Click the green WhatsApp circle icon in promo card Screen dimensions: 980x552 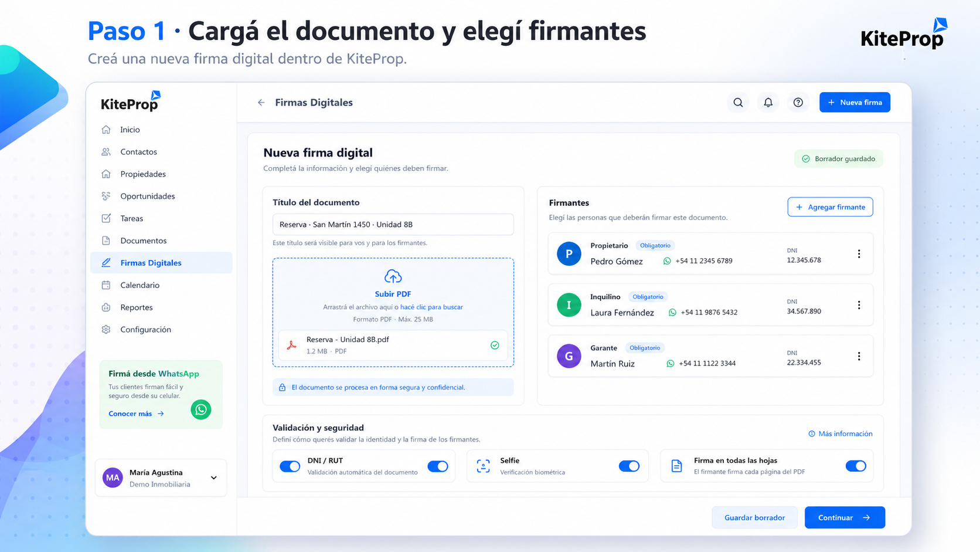pos(201,409)
